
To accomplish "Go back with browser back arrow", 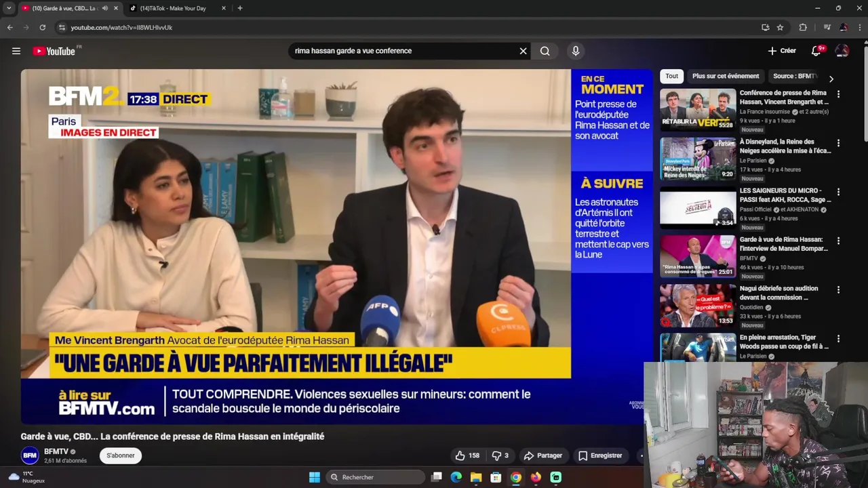I will [x=9, y=28].
